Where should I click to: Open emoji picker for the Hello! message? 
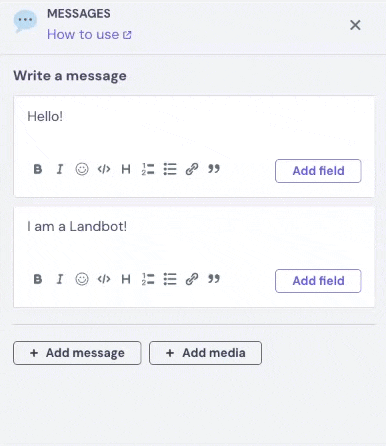[x=82, y=169]
